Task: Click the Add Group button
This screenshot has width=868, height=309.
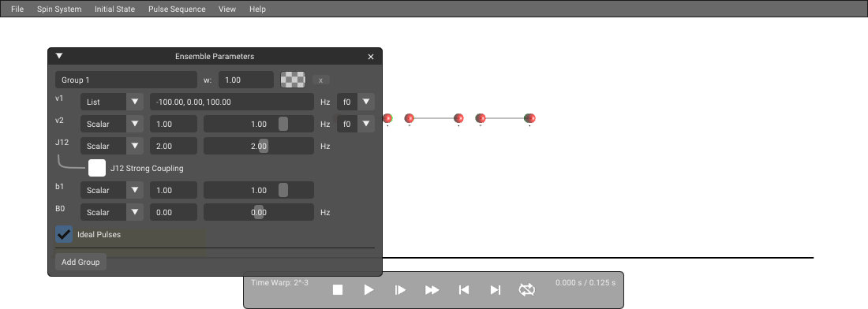Action: pos(80,262)
